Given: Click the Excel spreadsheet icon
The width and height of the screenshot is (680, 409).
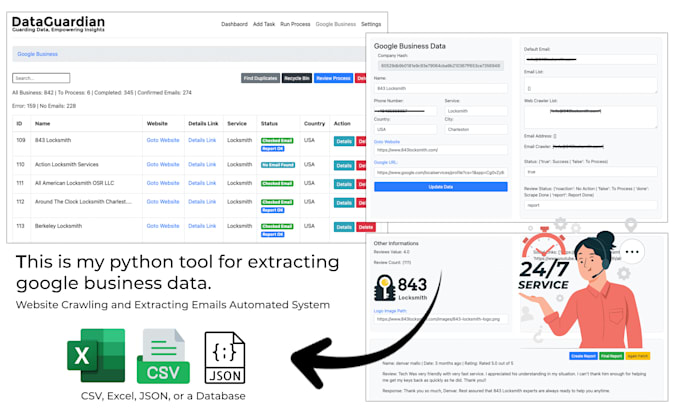Looking at the screenshot, I should click(x=96, y=356).
